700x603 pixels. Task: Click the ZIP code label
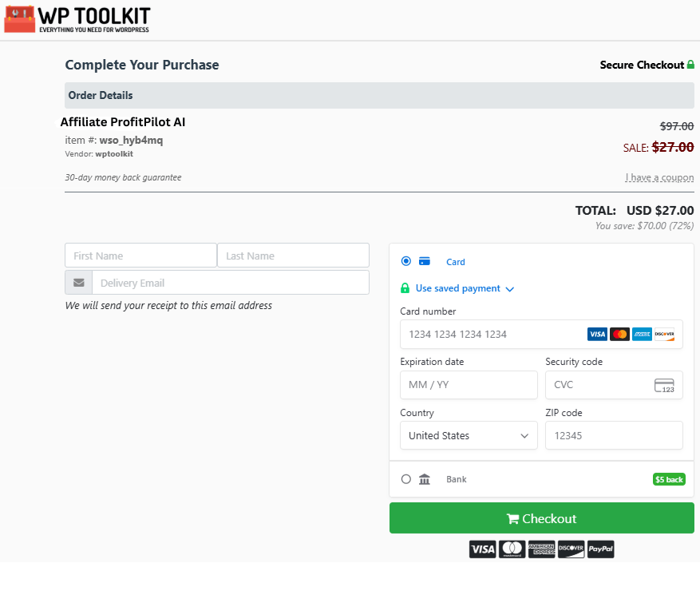tap(564, 413)
